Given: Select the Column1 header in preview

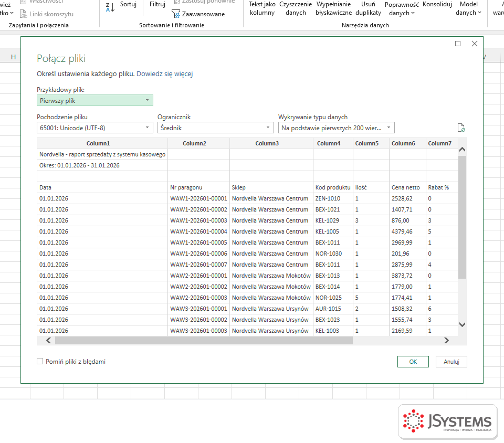Looking at the screenshot, I should point(102,143).
